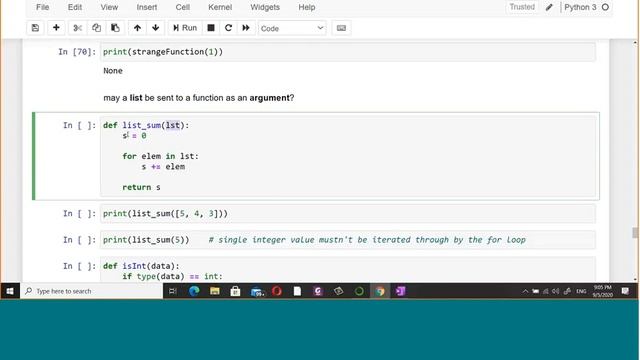This screenshot has height=360, width=640.
Task: Open the Cell menu
Action: point(182,7)
